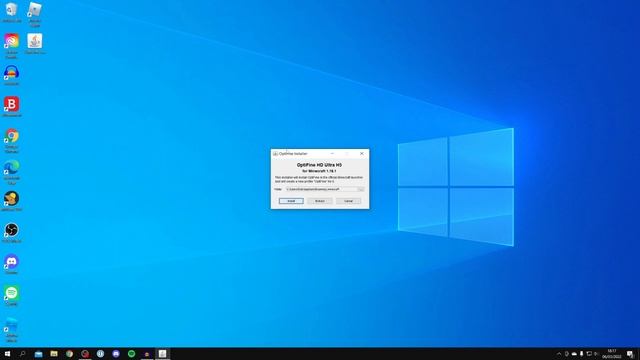Screen dimensions: 640x360
Task: Open the notification center icon
Action: (x=630, y=354)
